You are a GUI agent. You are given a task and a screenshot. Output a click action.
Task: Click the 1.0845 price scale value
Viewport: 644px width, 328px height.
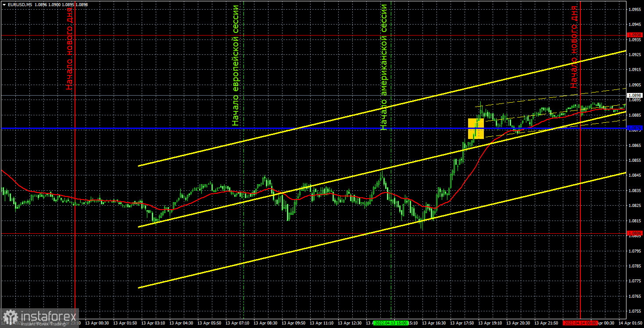coord(635,175)
